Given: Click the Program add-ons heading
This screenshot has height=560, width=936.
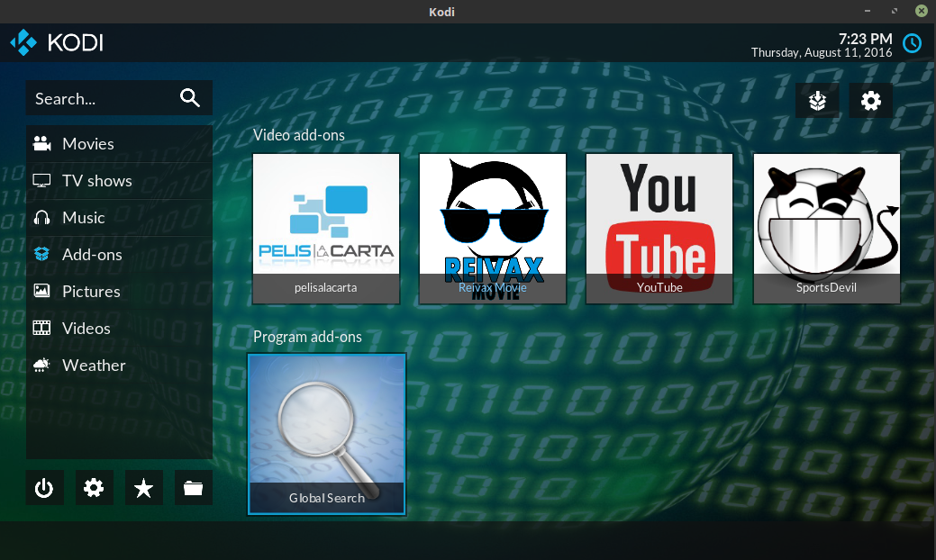Looking at the screenshot, I should click(307, 337).
